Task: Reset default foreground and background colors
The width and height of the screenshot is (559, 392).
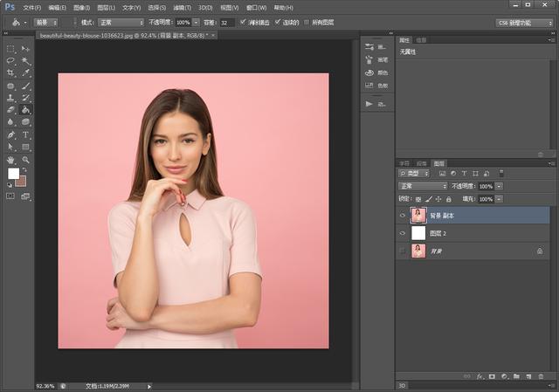Action: click(10, 185)
